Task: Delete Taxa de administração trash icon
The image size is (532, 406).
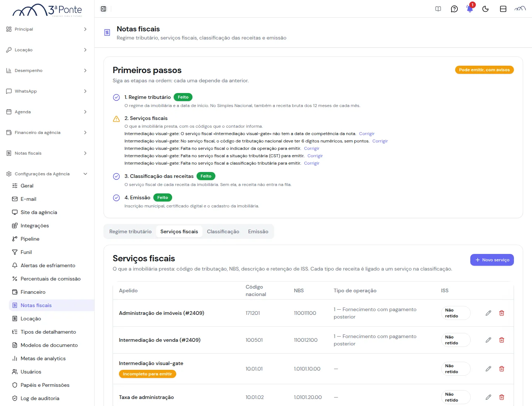Action: pos(502,397)
